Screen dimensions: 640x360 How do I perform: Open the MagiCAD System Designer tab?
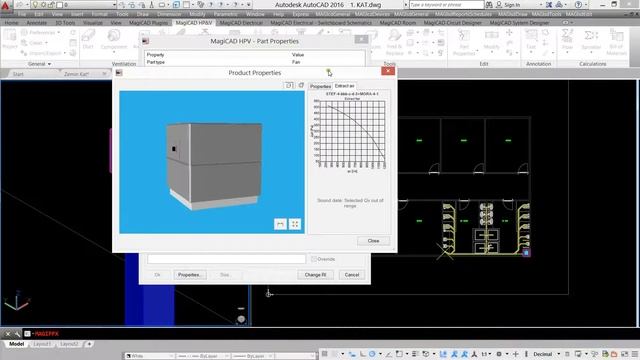pos(519,23)
